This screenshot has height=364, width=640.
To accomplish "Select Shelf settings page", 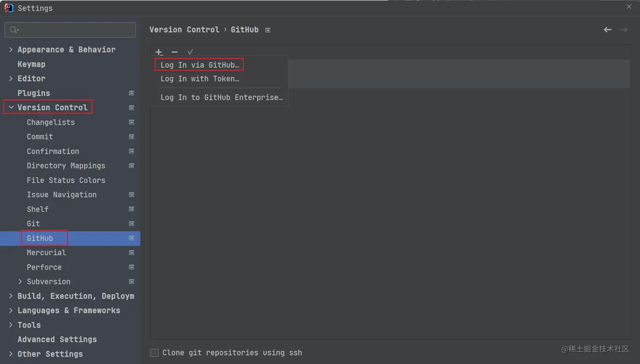I will (38, 209).
